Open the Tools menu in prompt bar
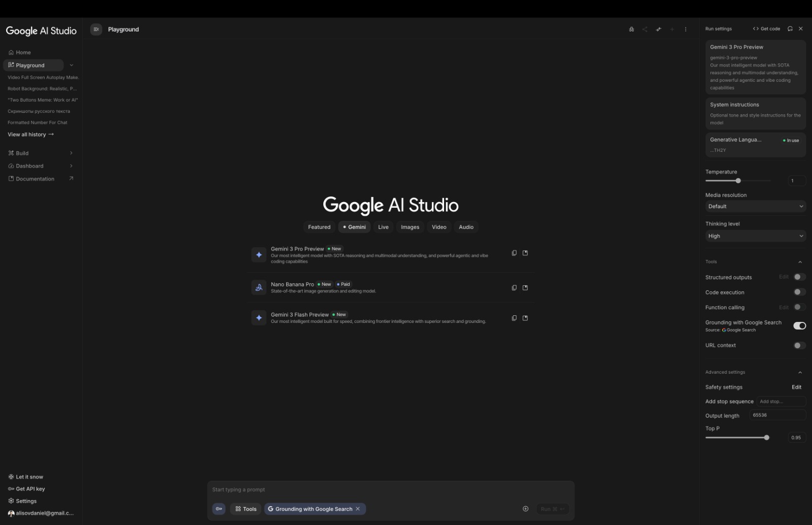The width and height of the screenshot is (812, 525). (x=246, y=509)
